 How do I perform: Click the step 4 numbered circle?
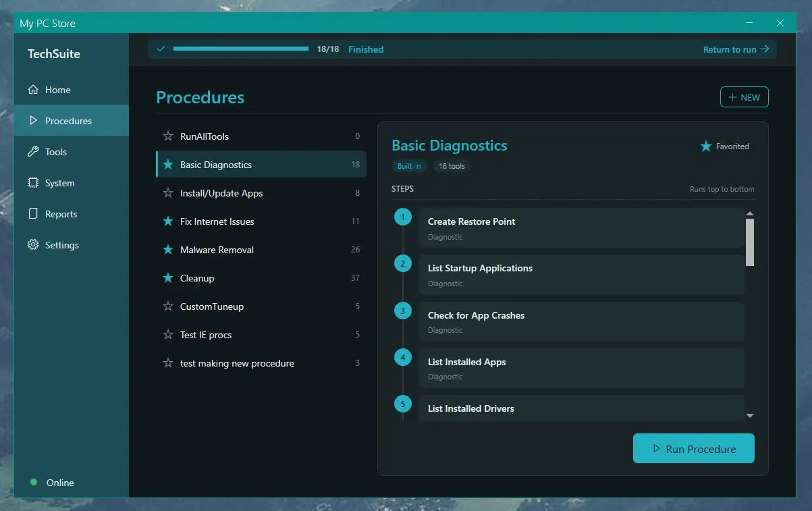click(x=403, y=357)
